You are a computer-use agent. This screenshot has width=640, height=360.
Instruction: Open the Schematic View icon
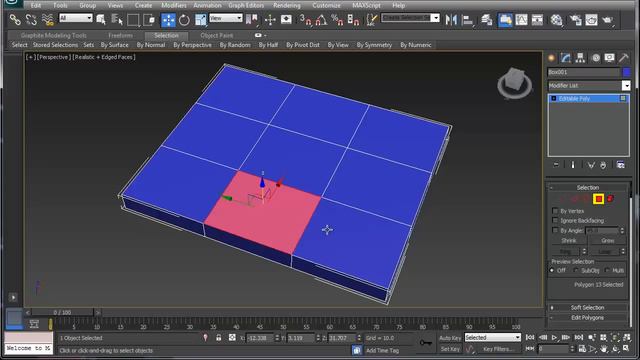point(537,20)
